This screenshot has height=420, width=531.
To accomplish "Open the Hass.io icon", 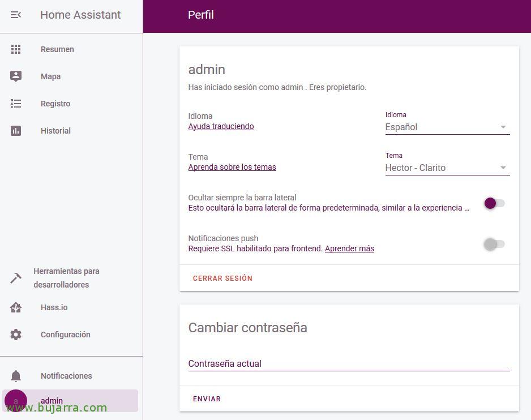I will [x=16, y=307].
